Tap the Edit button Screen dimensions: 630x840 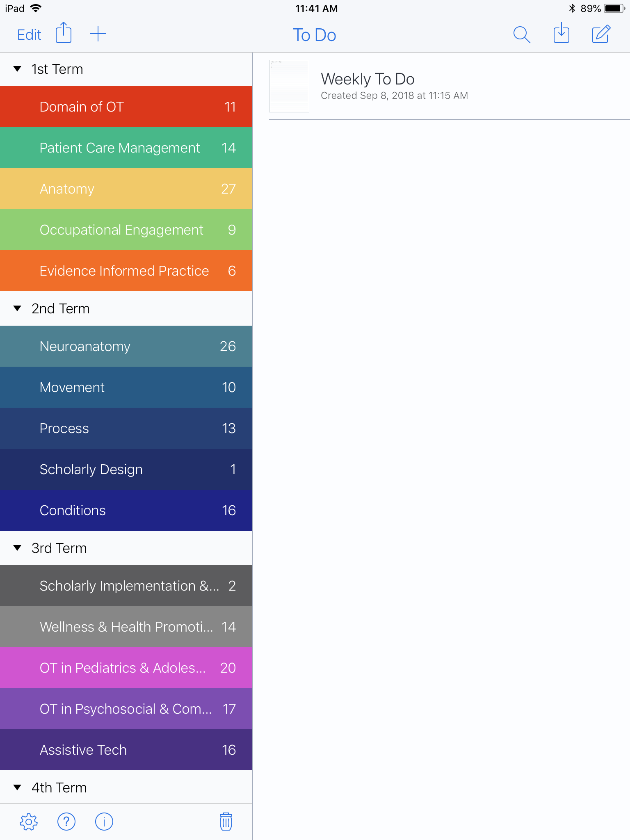click(x=29, y=35)
